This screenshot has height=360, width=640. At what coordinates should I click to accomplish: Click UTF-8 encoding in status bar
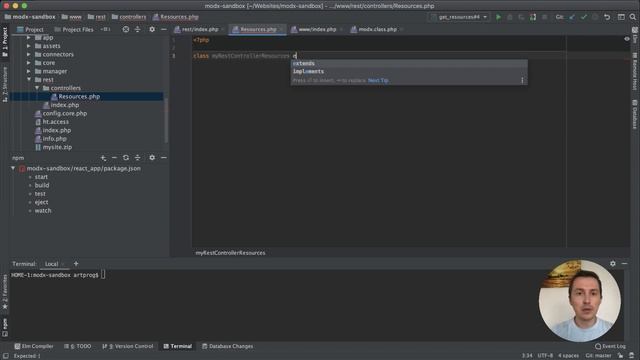tap(545, 356)
